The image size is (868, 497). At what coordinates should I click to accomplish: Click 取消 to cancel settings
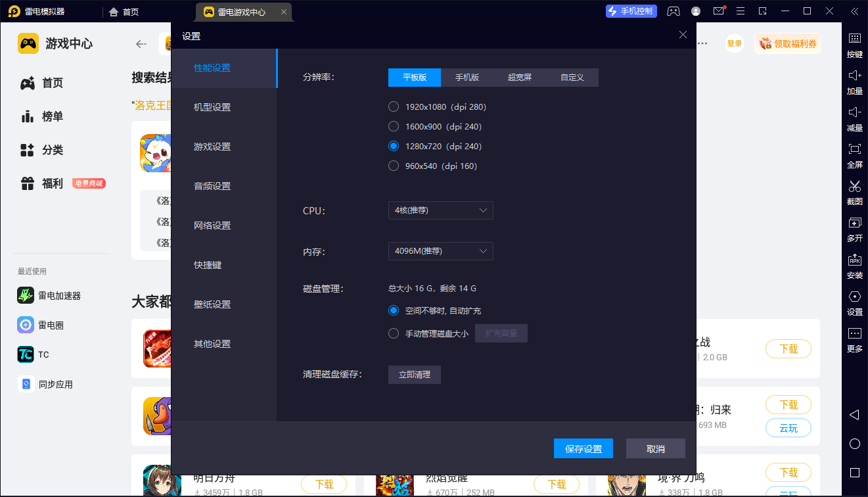[656, 448]
